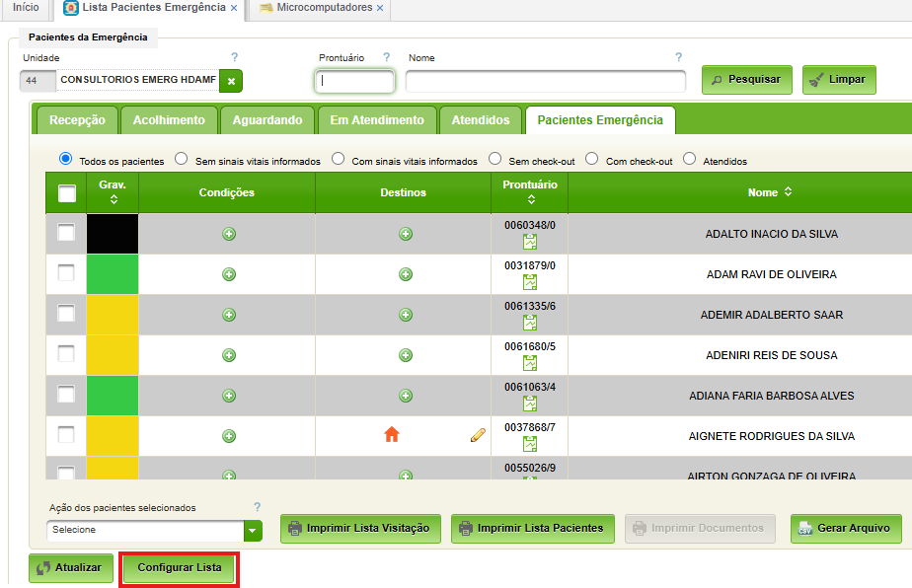Add destination for ADENIRI REIS DE SOUSA
The image size is (912, 588).
[406, 355]
